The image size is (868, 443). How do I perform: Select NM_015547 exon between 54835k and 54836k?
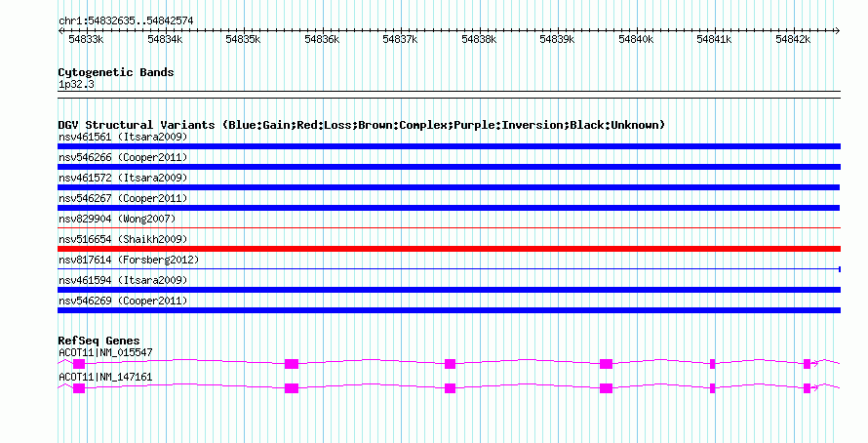tap(292, 364)
